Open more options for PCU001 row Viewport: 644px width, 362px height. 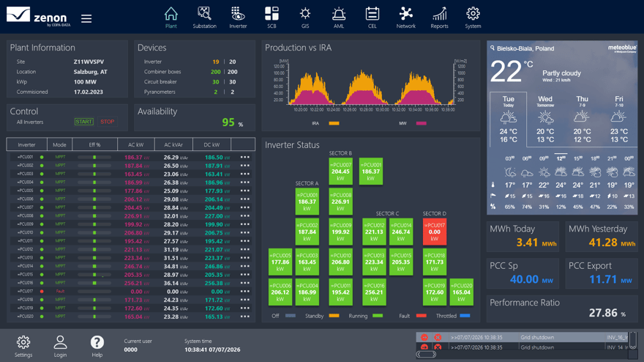point(244,157)
